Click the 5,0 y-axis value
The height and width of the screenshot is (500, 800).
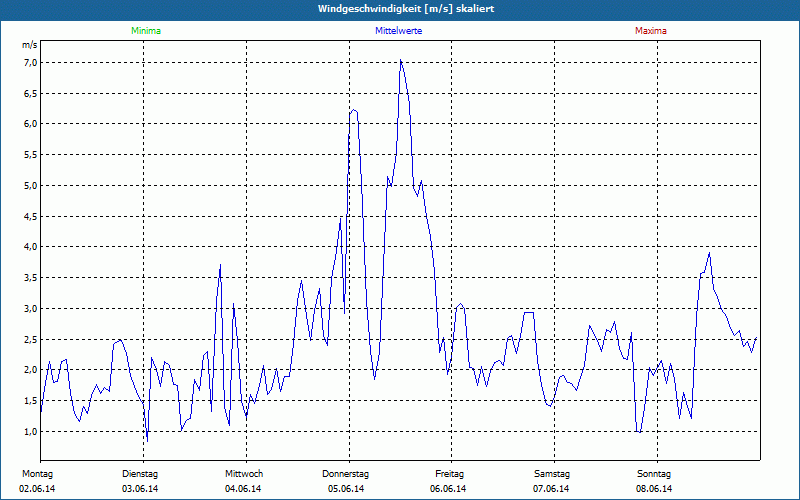coord(30,186)
